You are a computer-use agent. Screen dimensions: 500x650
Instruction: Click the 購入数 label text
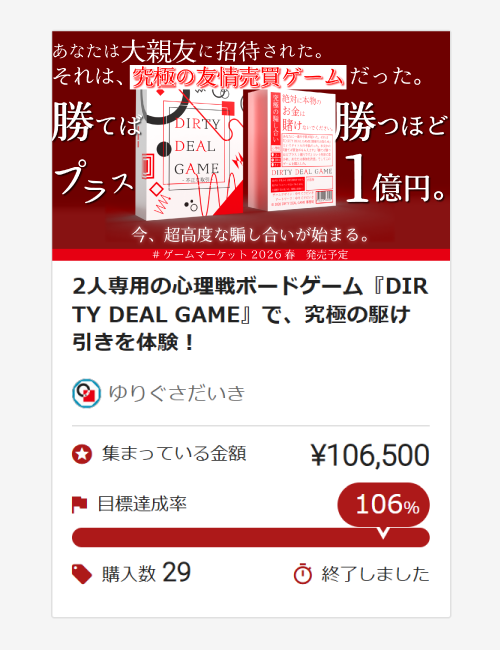coord(129,574)
